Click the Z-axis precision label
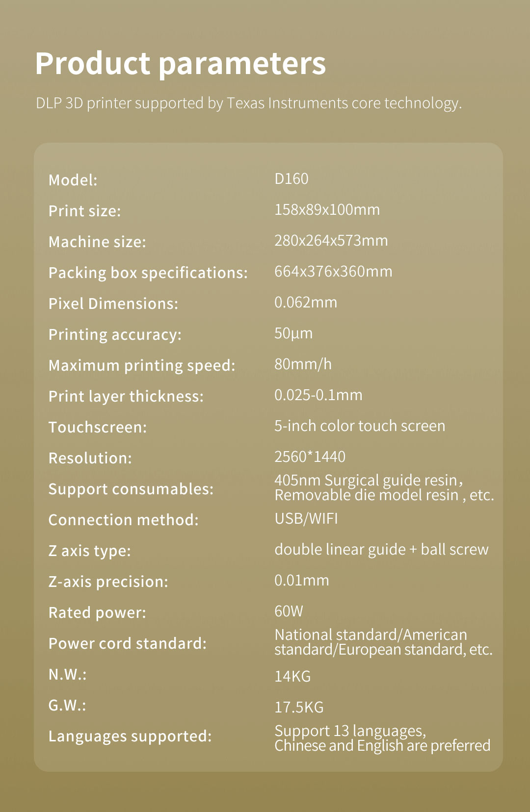This screenshot has height=812, width=530. (x=108, y=582)
